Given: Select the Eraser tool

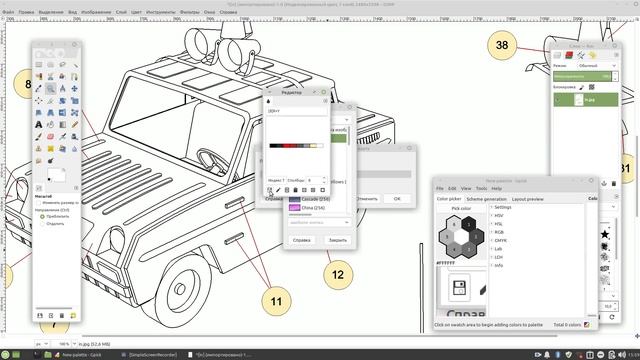Looking at the screenshot, I should click(51, 136).
